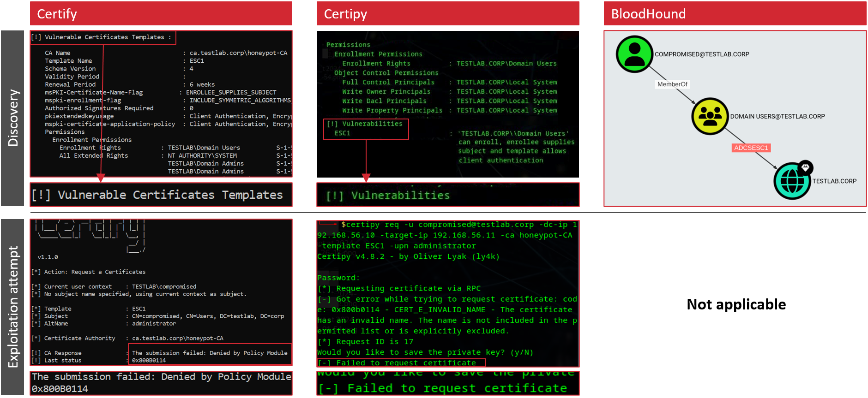Click the COMPROMISED@TESTLAB.CORP node label

pos(702,54)
